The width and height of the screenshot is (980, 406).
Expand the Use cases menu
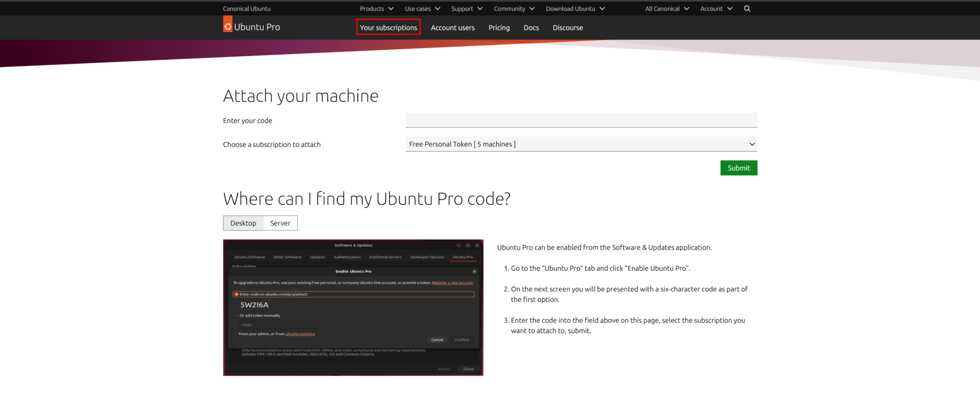point(422,9)
